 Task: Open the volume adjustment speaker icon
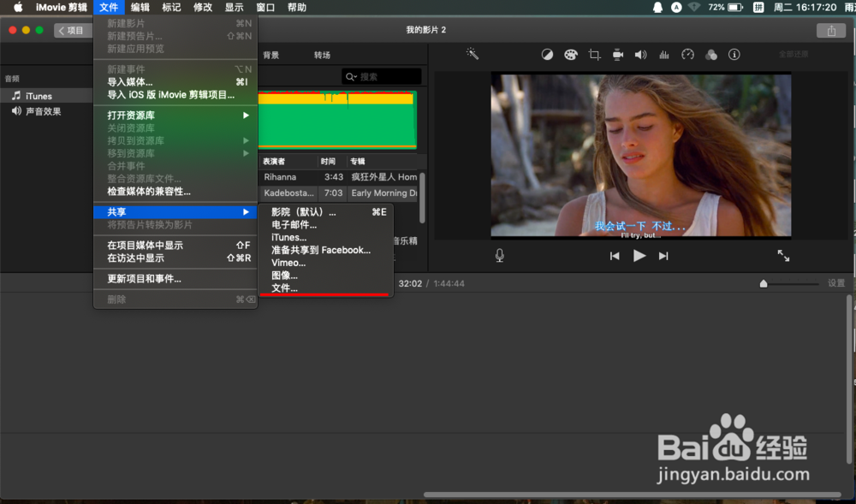click(640, 55)
